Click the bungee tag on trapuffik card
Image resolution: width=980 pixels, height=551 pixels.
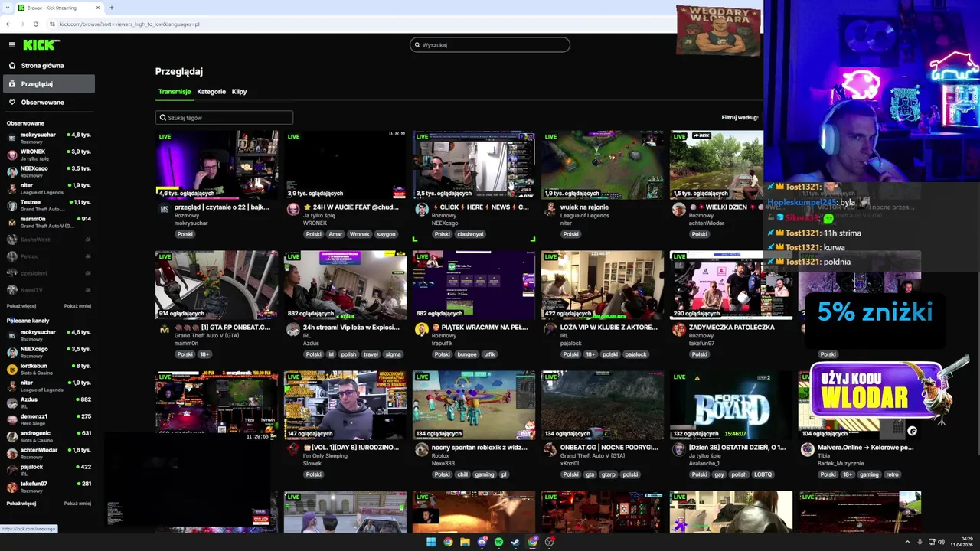pyautogui.click(x=467, y=354)
